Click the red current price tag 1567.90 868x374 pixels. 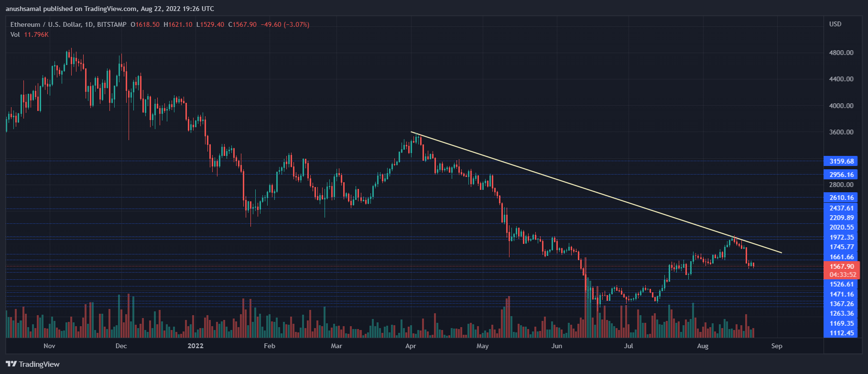tap(842, 266)
